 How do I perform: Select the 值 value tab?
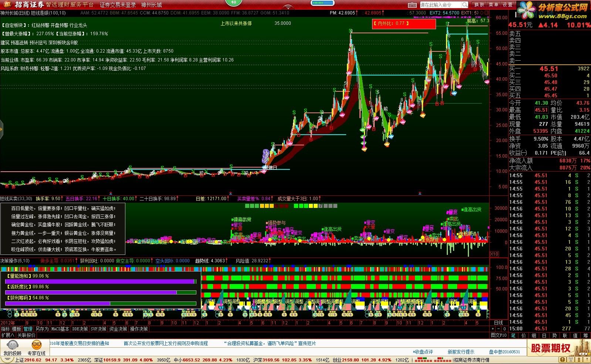coord(575,336)
